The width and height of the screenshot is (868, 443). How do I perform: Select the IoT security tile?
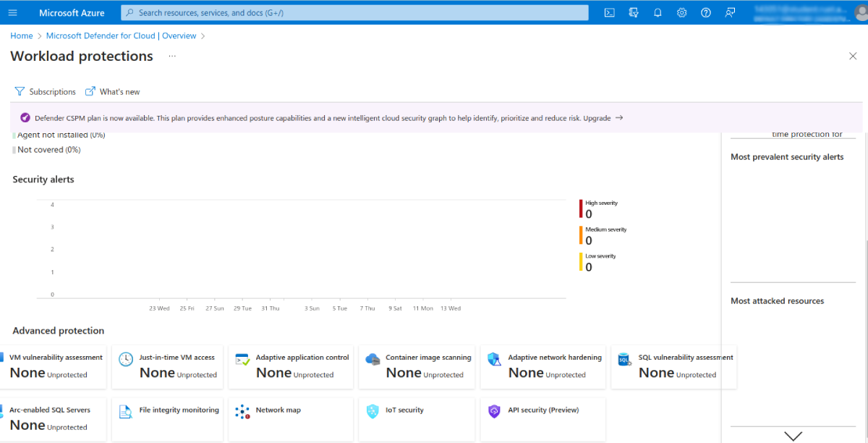point(421,418)
